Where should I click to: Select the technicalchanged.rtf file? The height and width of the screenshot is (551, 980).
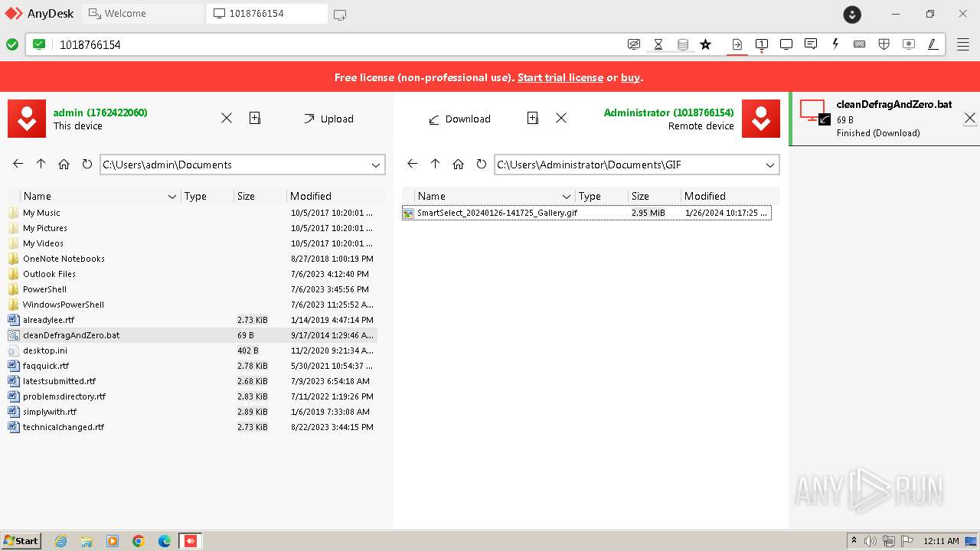(x=192, y=427)
